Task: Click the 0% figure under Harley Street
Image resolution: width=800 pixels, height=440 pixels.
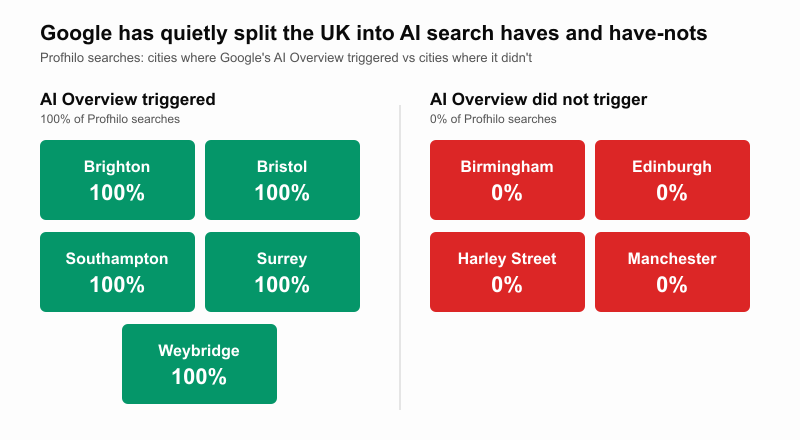Action: coord(507,285)
